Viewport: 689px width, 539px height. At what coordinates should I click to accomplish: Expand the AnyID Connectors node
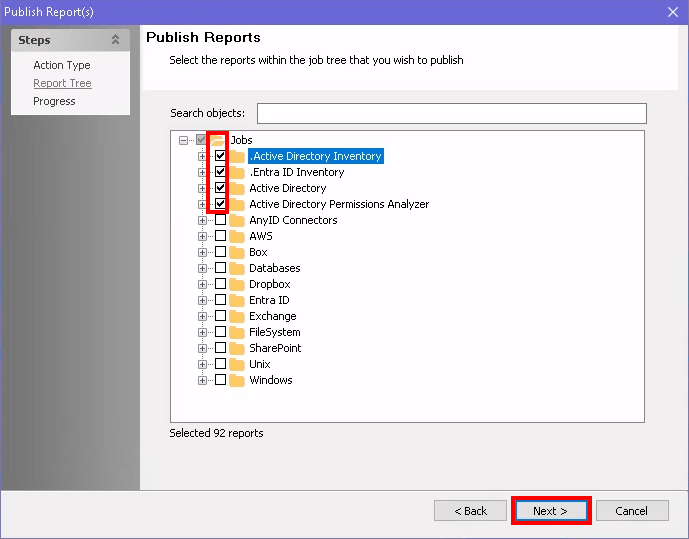(x=202, y=221)
